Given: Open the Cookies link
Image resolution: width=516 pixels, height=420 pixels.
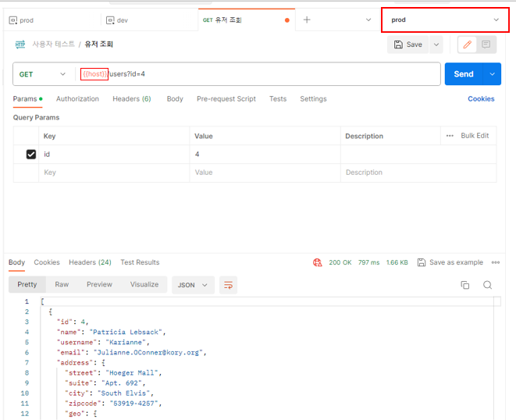Looking at the screenshot, I should tap(481, 99).
